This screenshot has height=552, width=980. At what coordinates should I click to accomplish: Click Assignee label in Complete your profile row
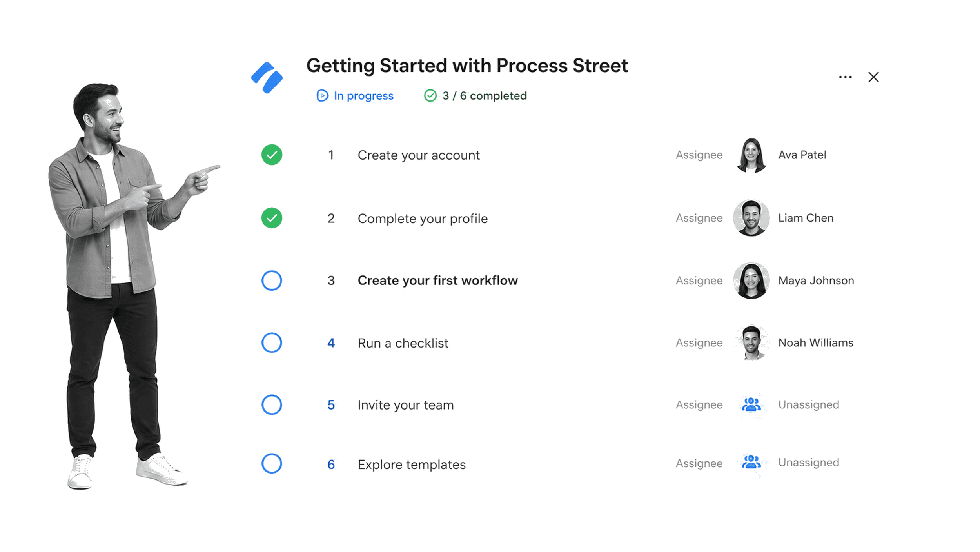[699, 219]
